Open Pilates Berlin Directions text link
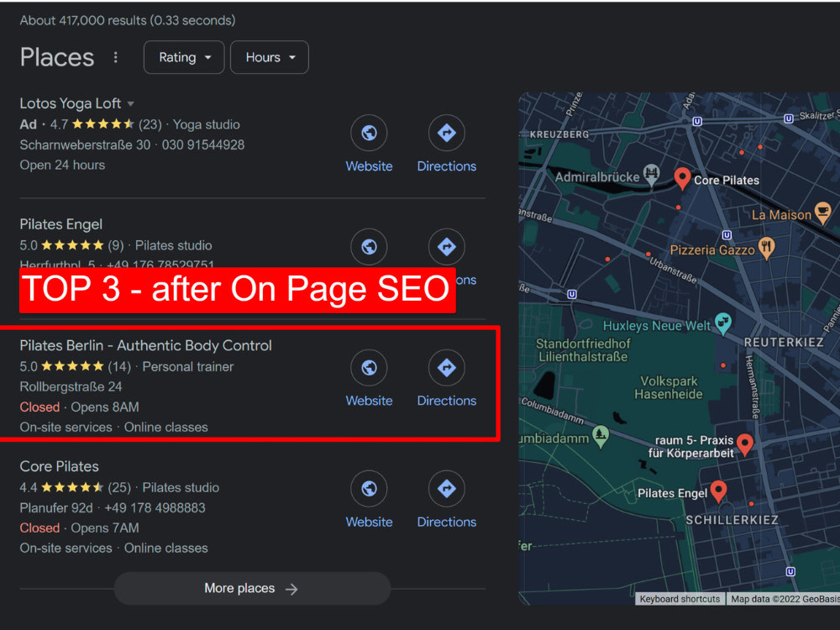Viewport: 840px width, 630px height. point(447,401)
